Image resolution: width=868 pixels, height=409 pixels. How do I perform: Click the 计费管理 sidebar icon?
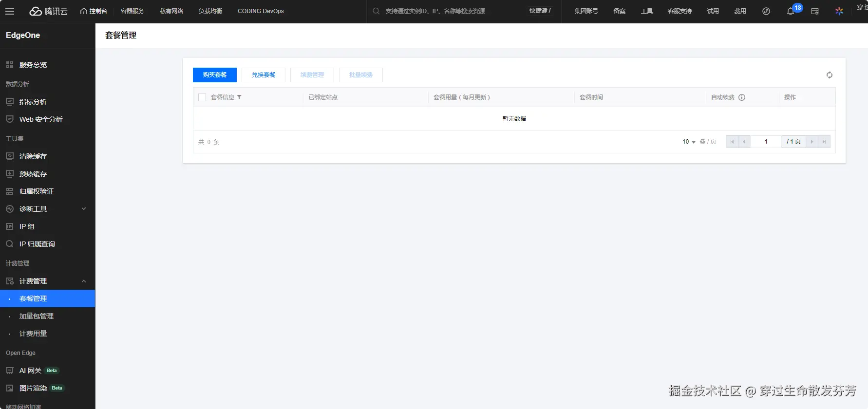pyautogui.click(x=10, y=281)
